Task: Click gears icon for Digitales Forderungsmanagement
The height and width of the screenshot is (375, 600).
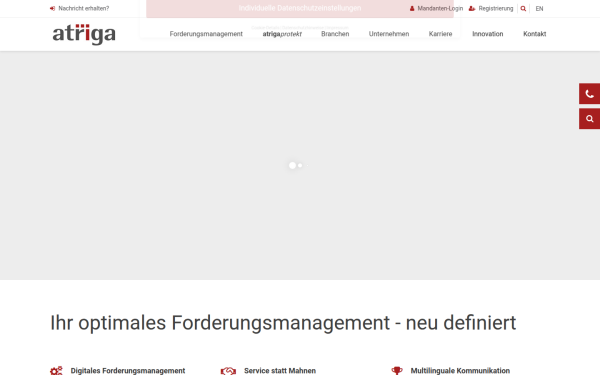Action: (x=56, y=371)
